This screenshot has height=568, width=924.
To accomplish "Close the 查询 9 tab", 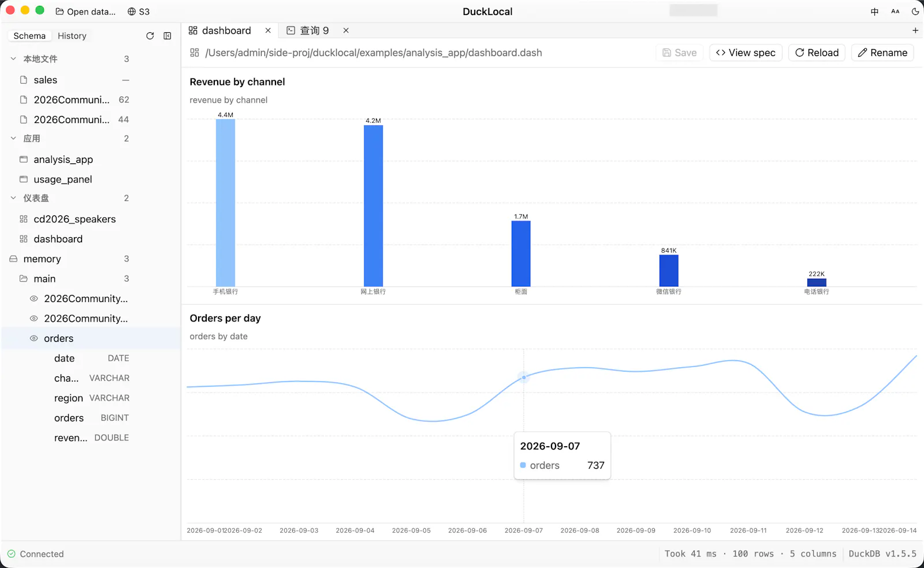I will click(346, 31).
